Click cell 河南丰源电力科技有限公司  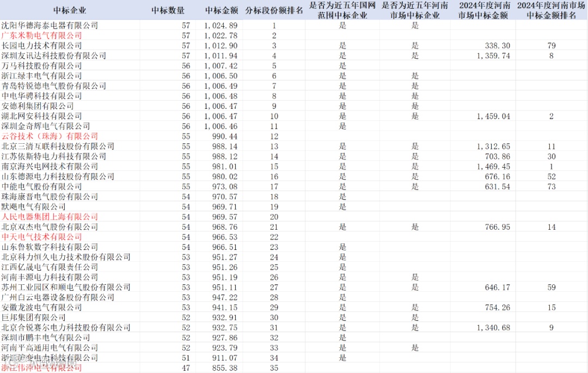pyautogui.click(x=50, y=277)
